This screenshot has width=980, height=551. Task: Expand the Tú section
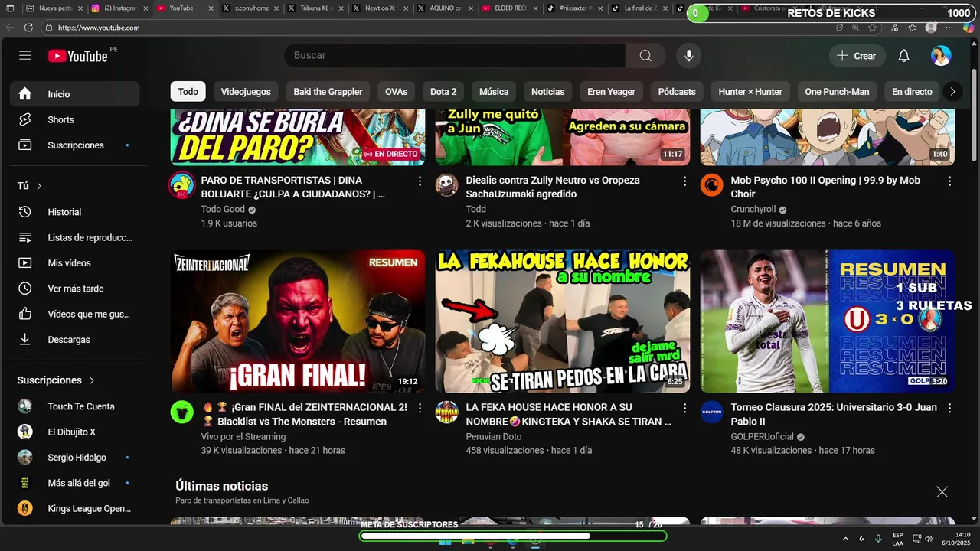click(30, 186)
